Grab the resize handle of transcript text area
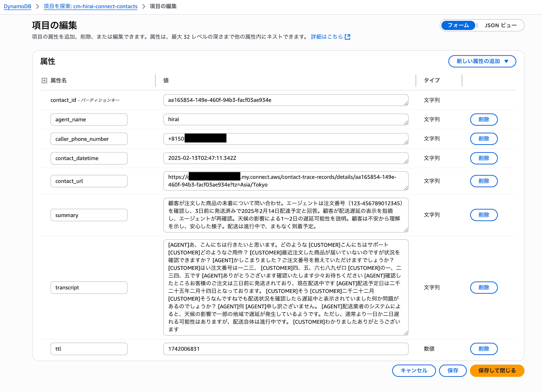 [406, 333]
